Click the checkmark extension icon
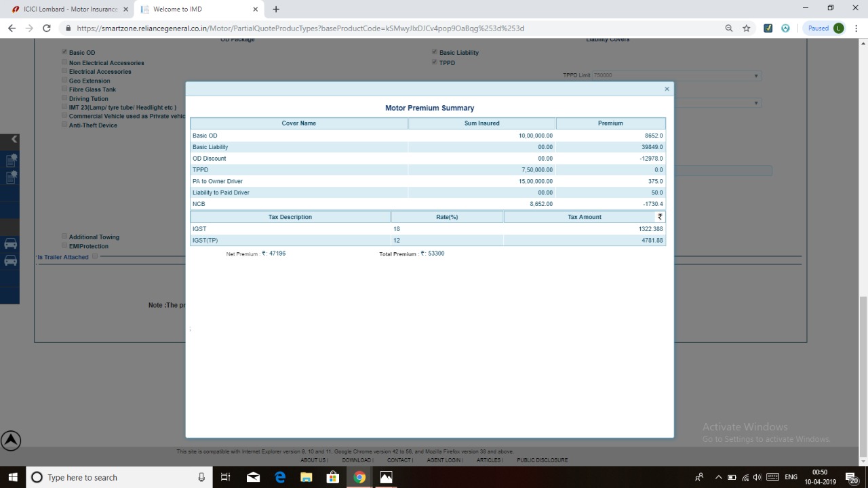The height and width of the screenshot is (488, 868). tap(768, 28)
